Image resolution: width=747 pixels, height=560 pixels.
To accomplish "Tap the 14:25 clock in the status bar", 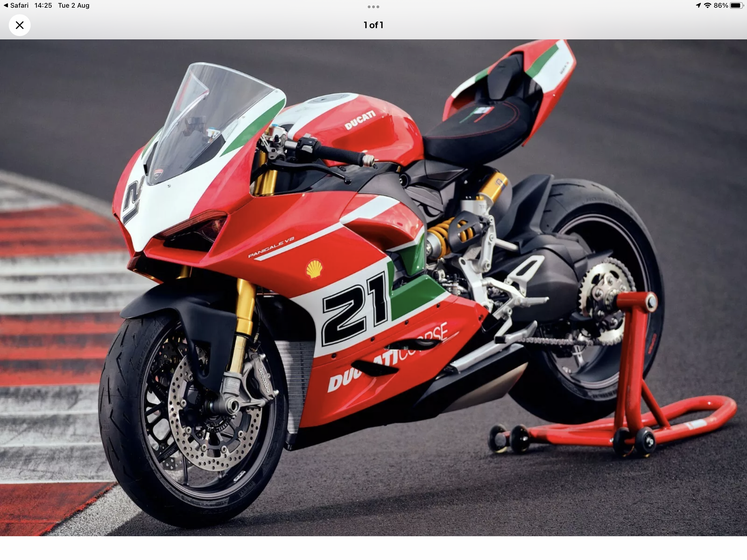I will [43, 6].
